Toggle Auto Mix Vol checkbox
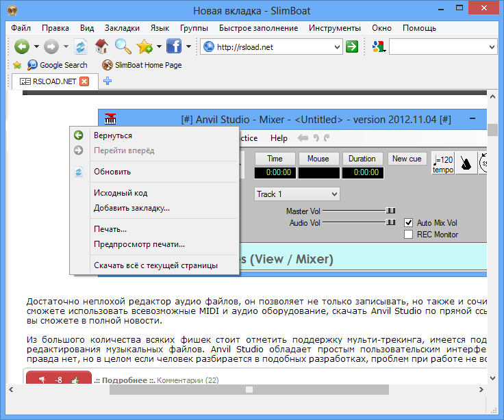Viewport: 504px width, 420px height. click(x=409, y=222)
